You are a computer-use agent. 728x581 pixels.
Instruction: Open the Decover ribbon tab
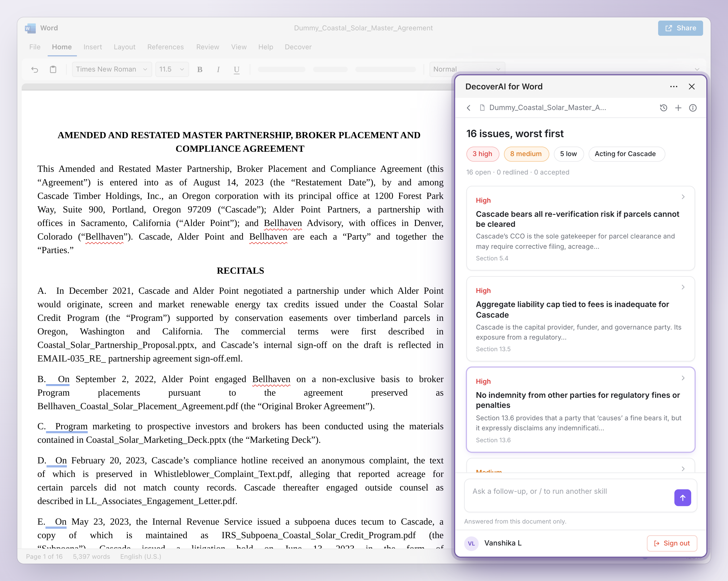click(298, 47)
